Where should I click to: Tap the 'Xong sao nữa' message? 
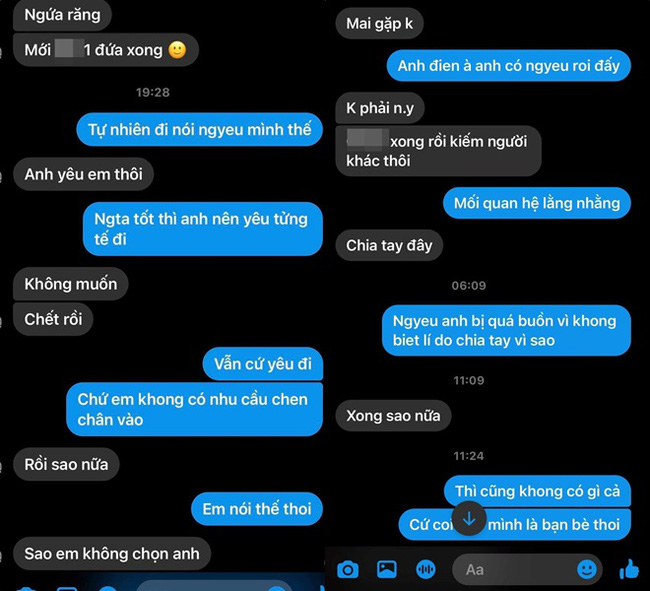pos(393,416)
